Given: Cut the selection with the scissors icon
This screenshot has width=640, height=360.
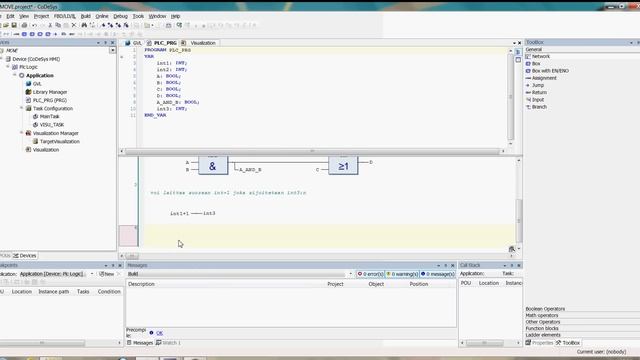Looking at the screenshot, I should (x=50, y=25).
